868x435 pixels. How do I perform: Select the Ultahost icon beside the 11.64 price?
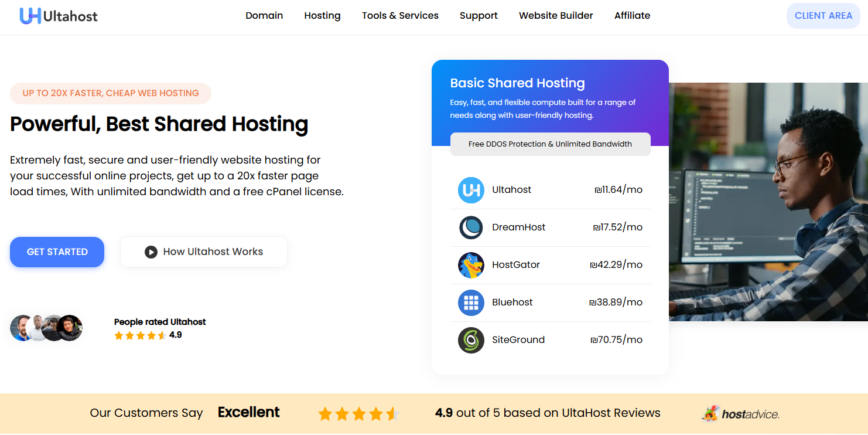click(x=471, y=190)
